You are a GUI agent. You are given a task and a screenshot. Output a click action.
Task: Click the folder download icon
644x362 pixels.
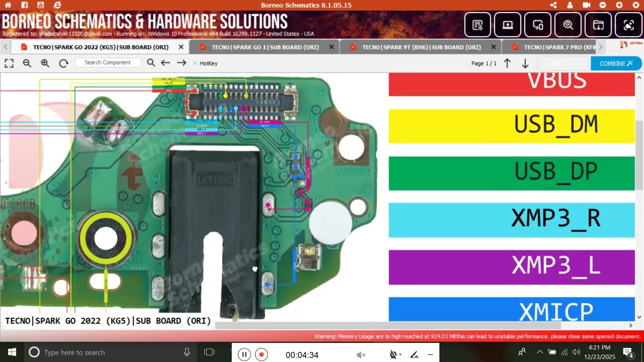coord(598,25)
